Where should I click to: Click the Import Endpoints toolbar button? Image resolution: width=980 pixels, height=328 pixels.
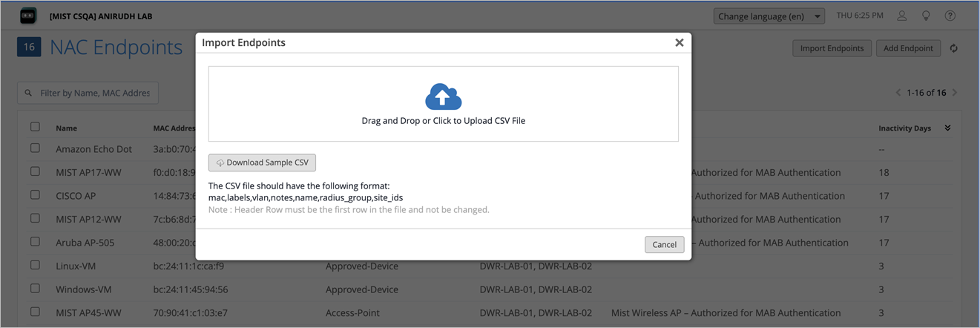click(832, 48)
